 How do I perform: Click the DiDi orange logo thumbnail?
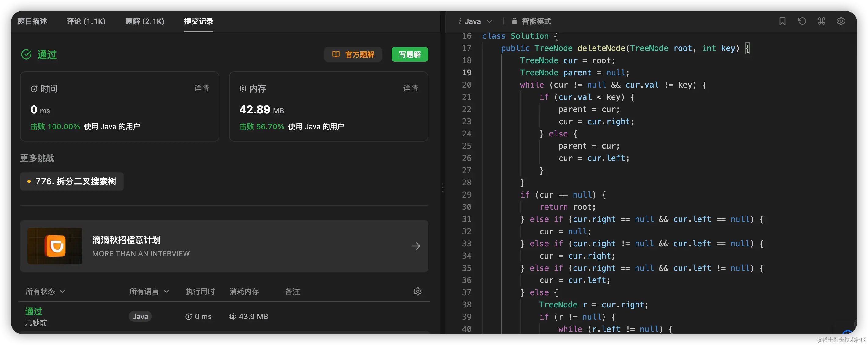[x=55, y=246]
